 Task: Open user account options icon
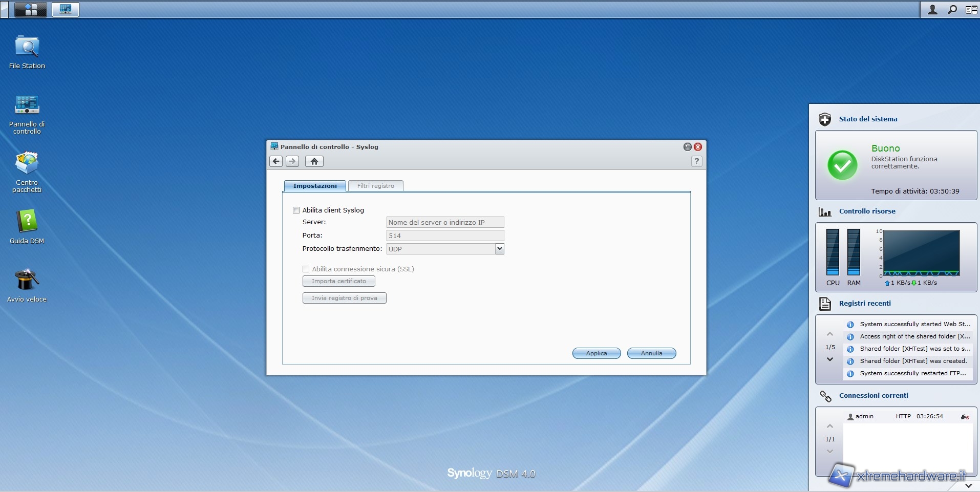coord(932,10)
